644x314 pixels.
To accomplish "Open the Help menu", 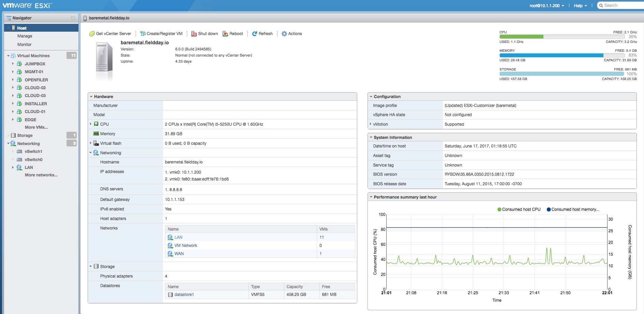I will [580, 5].
